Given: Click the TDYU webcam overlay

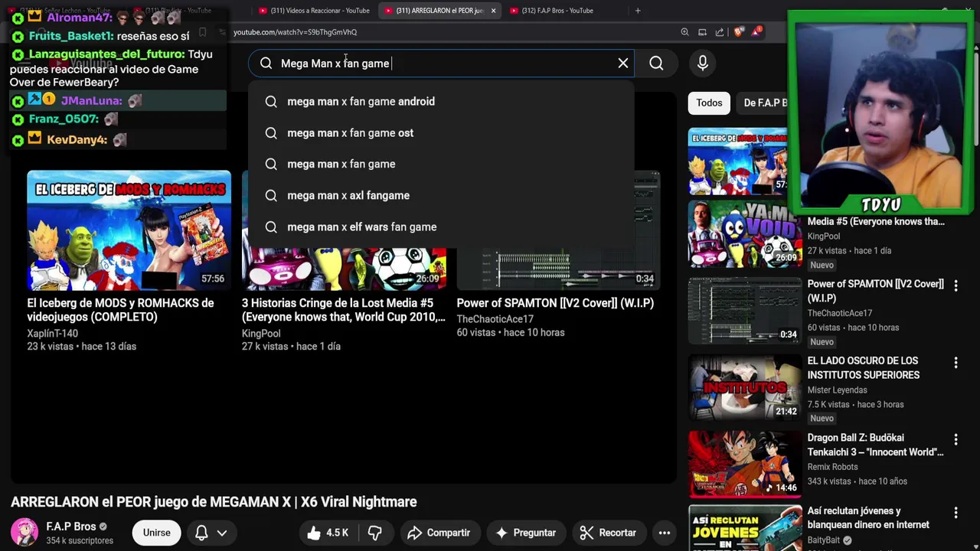Looking at the screenshot, I should point(880,112).
